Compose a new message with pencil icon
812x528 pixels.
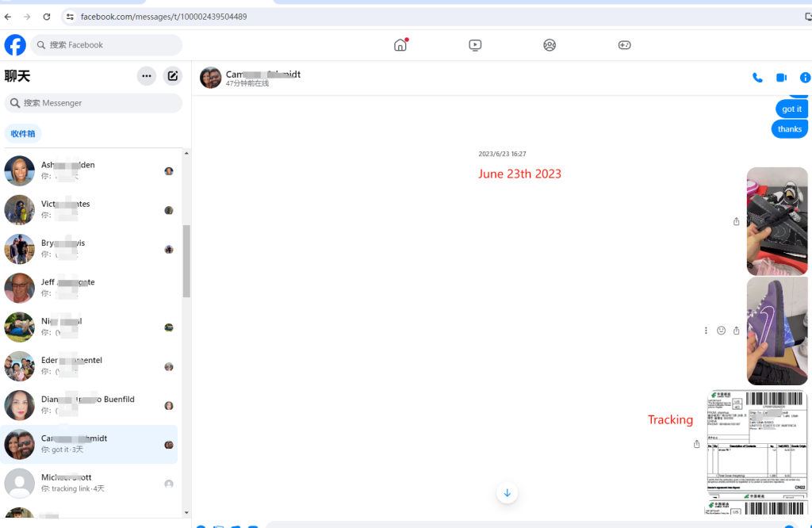click(x=172, y=76)
